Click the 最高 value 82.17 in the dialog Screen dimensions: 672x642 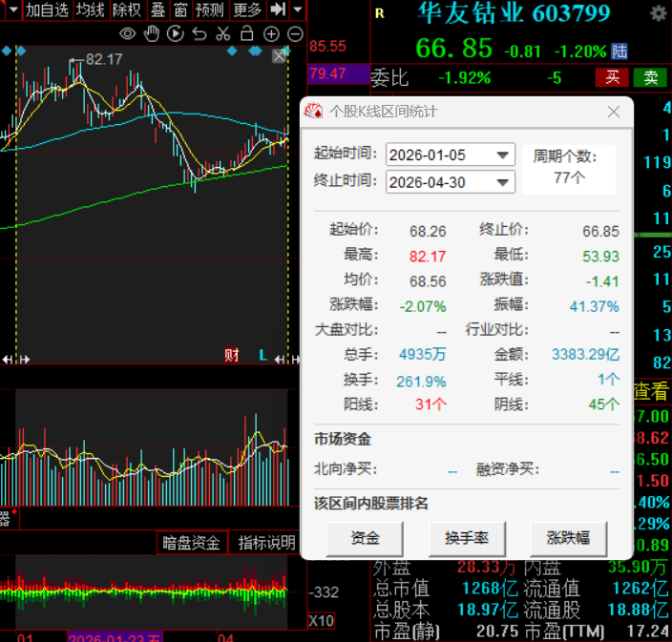pos(428,256)
